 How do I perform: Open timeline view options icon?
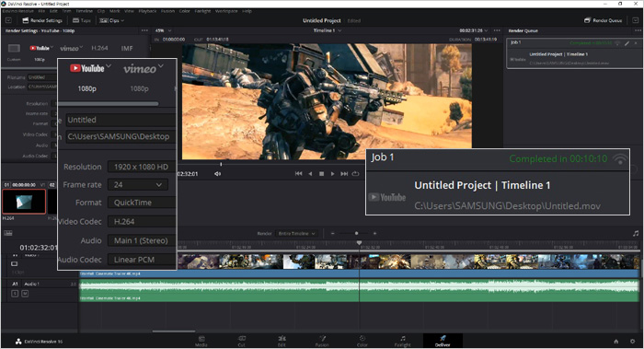click(x=7, y=233)
